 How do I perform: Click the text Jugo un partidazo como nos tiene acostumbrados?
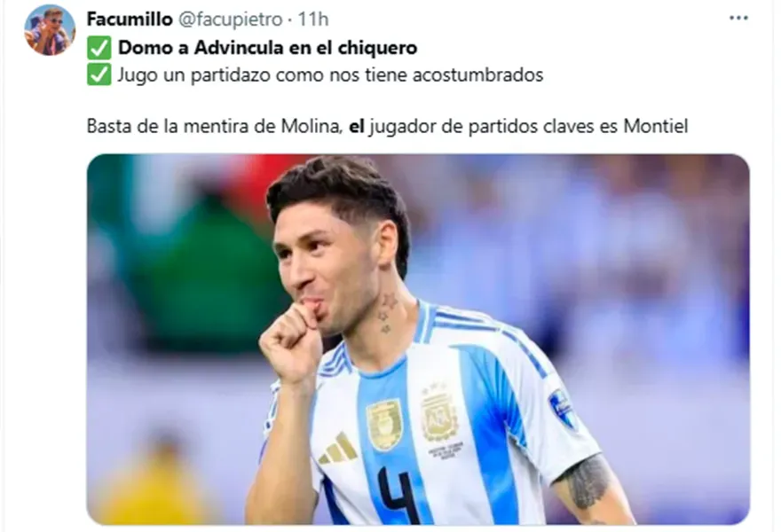(x=330, y=75)
